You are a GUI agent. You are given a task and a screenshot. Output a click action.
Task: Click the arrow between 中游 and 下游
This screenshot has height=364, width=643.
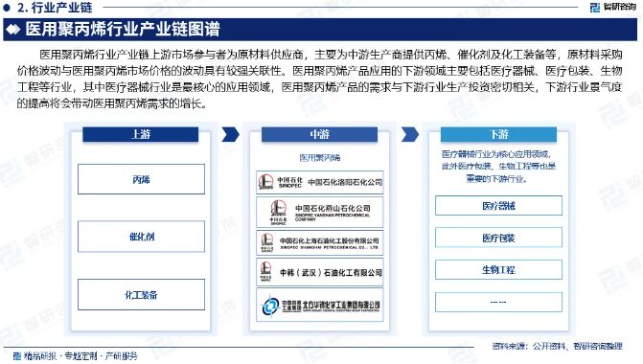[x=410, y=134]
